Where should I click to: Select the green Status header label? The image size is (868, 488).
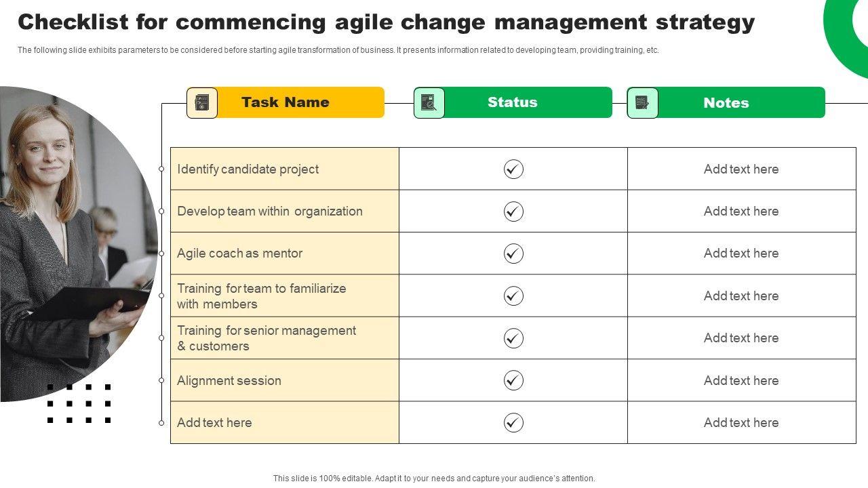pyautogui.click(x=513, y=102)
